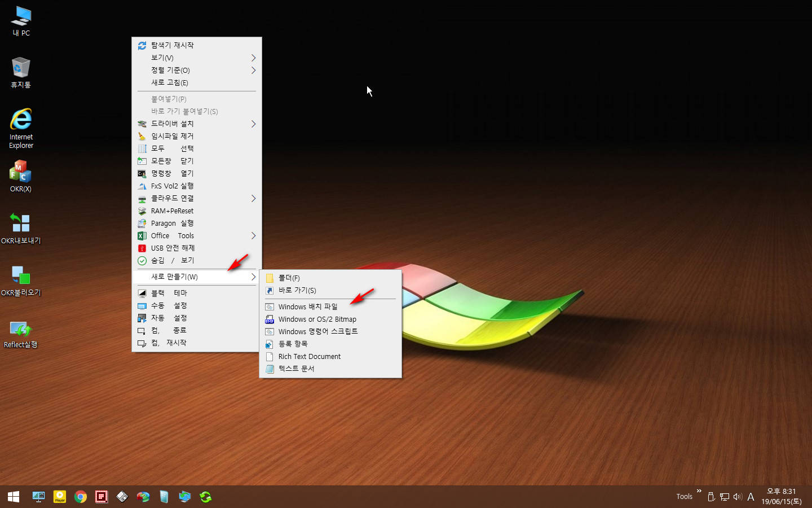Open the red-green disk taskbar icon
The image size is (812, 508).
[x=143, y=497]
